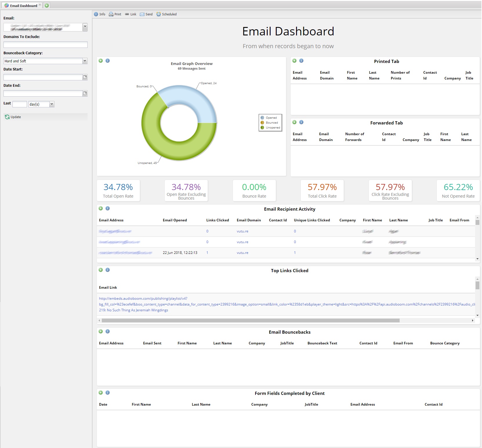
Task: Click the Link icon in the toolbar
Action: (127, 14)
